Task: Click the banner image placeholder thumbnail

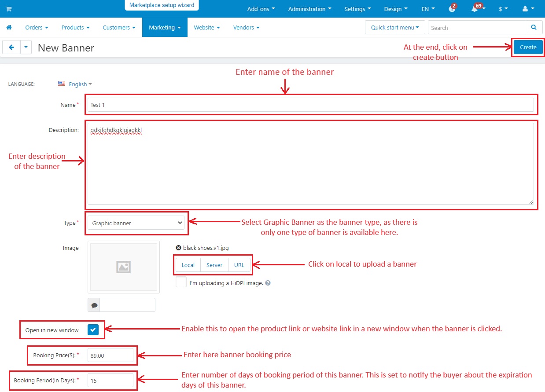Action: (124, 267)
